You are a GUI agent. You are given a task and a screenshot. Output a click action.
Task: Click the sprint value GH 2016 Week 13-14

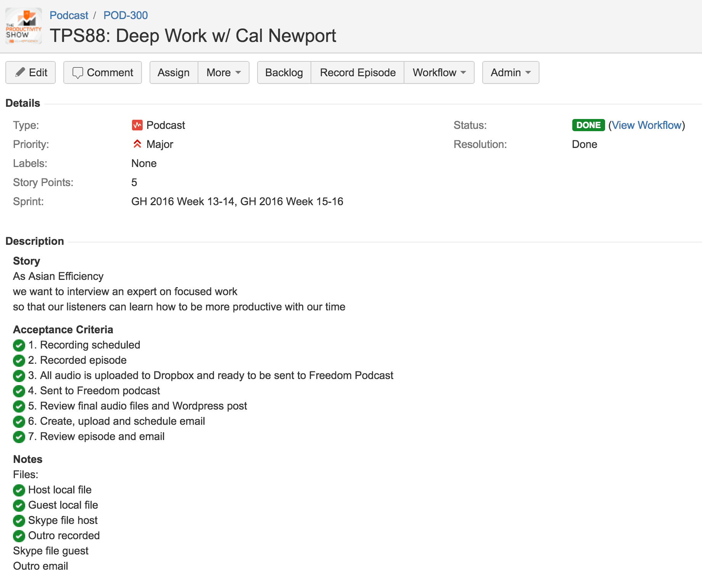coord(182,201)
